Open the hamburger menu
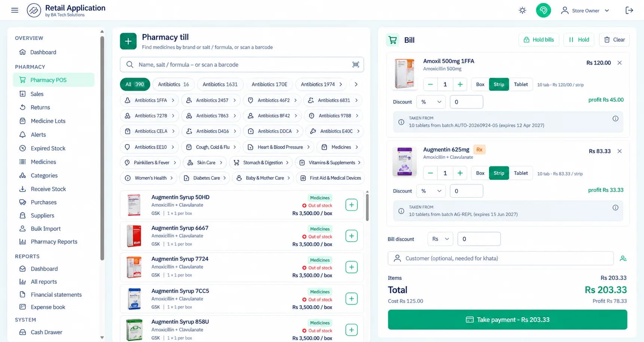The width and height of the screenshot is (644, 342). click(15, 10)
